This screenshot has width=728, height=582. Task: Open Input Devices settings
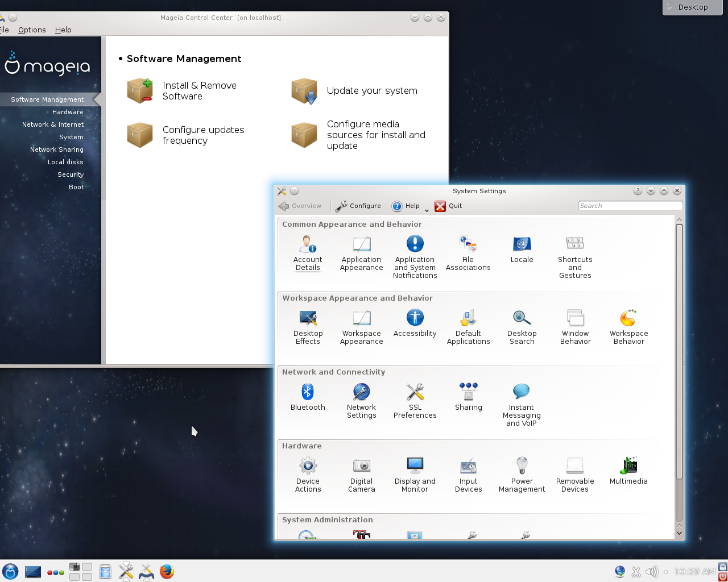[468, 475]
